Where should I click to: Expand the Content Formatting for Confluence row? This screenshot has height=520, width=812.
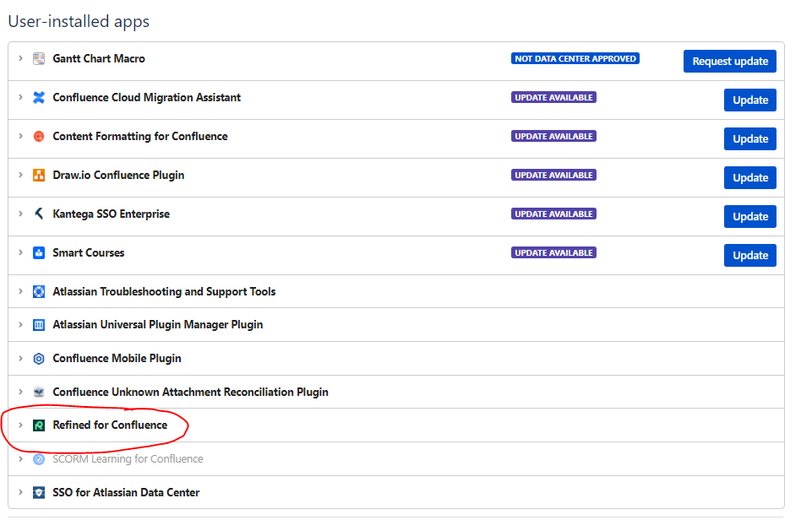[x=21, y=136]
